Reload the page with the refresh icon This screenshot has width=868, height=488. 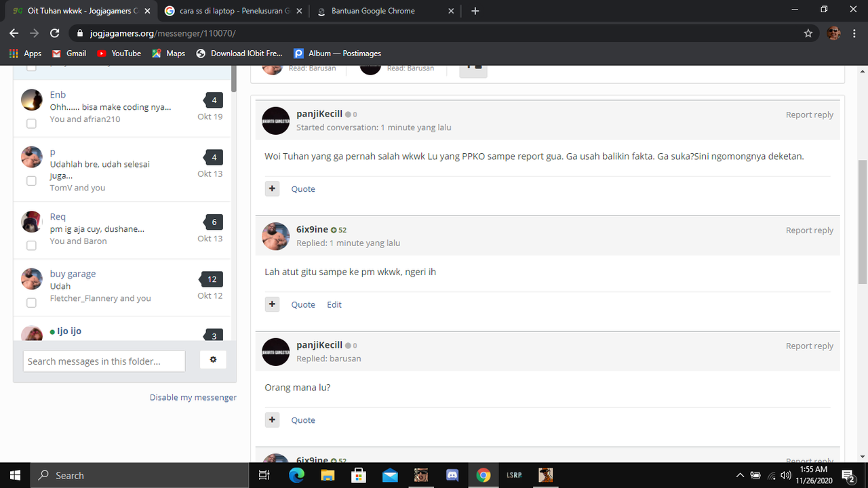tap(55, 33)
